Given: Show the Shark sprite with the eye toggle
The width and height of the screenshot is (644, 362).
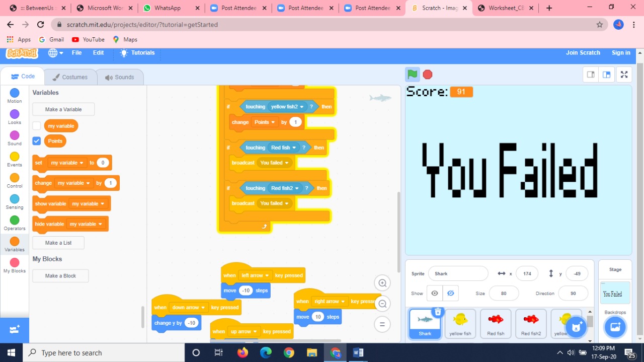Looking at the screenshot, I should pos(434,293).
